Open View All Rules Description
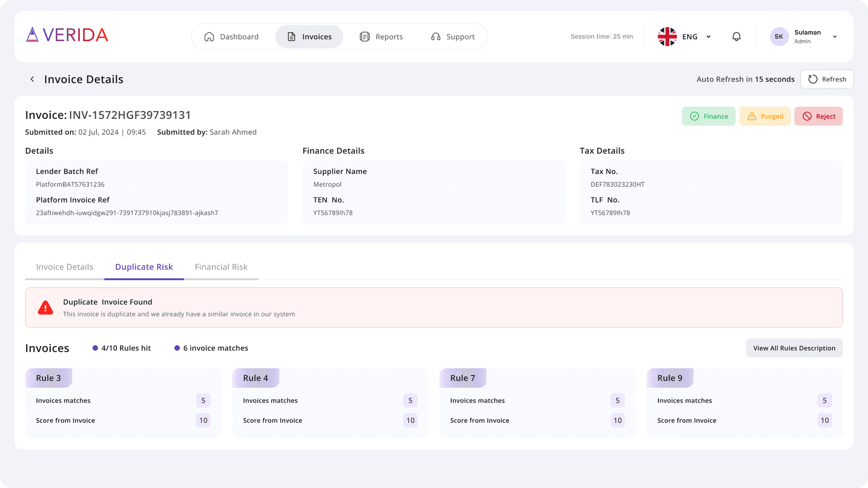The height and width of the screenshot is (488, 868). 794,348
